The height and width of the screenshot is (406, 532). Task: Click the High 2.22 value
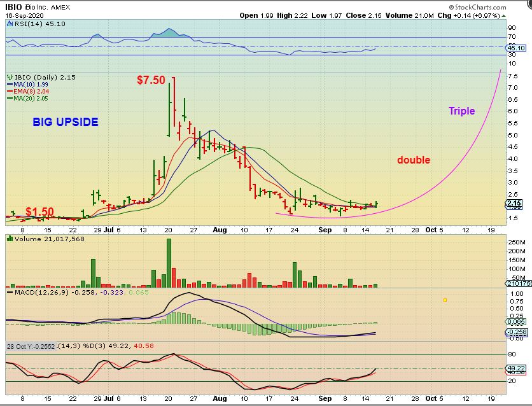292,16
